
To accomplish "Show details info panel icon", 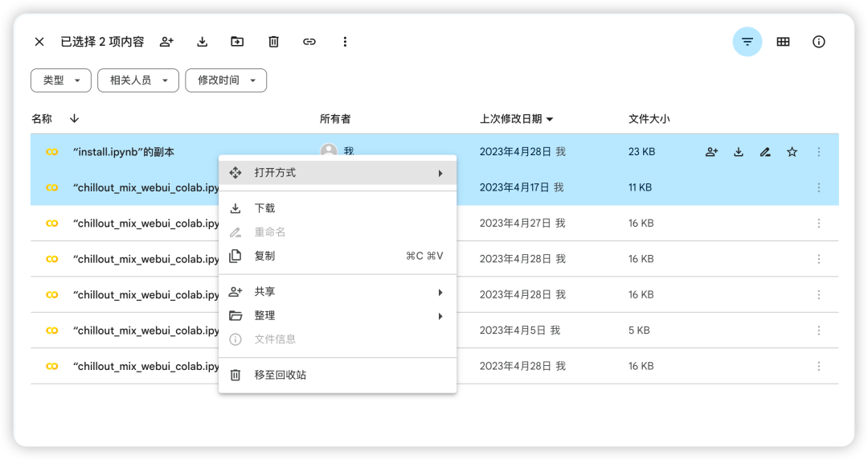I will coord(819,42).
